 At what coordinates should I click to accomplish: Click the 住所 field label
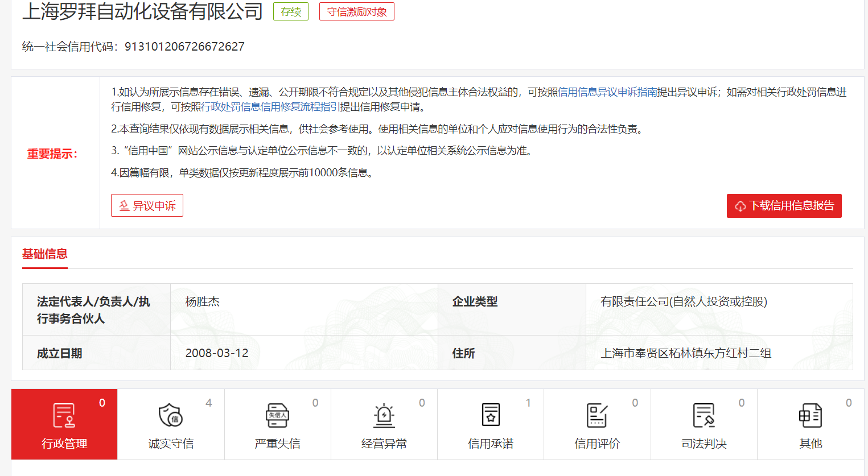tap(464, 353)
